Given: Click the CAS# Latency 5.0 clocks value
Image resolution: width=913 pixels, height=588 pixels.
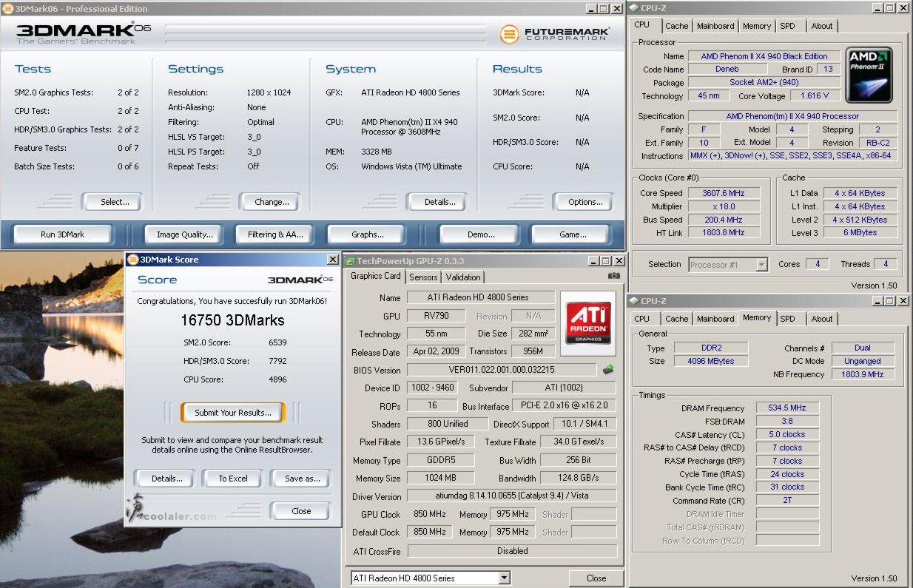Looking at the screenshot, I should [x=787, y=434].
